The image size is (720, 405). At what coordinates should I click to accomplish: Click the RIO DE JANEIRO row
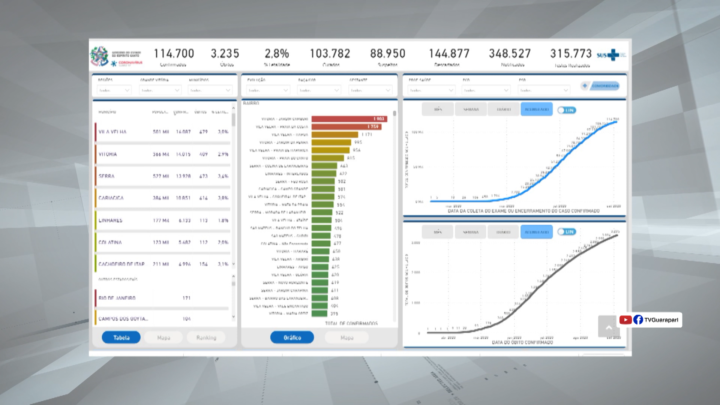coord(162,298)
